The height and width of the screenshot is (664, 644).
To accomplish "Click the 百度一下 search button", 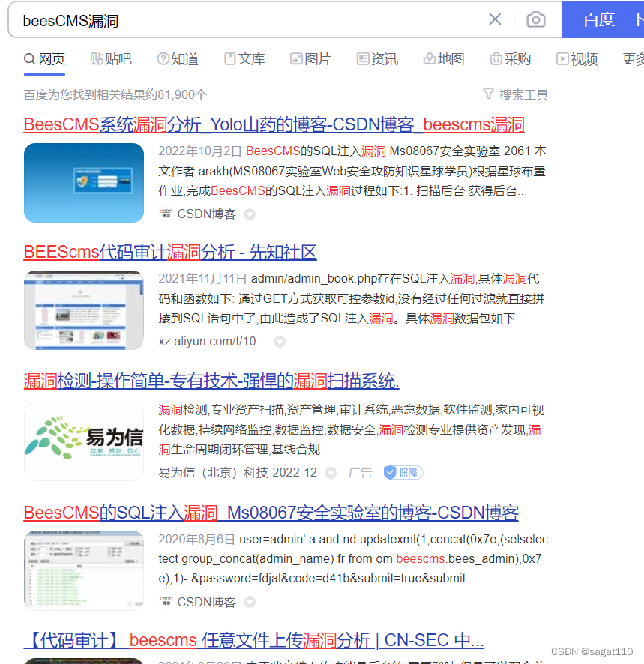I will (604, 19).
